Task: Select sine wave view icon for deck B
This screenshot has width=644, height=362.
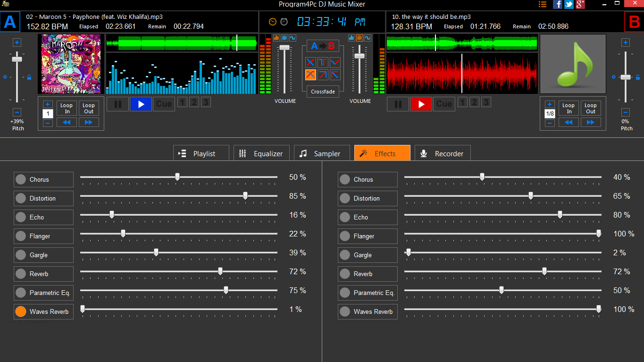Action: tap(368, 38)
